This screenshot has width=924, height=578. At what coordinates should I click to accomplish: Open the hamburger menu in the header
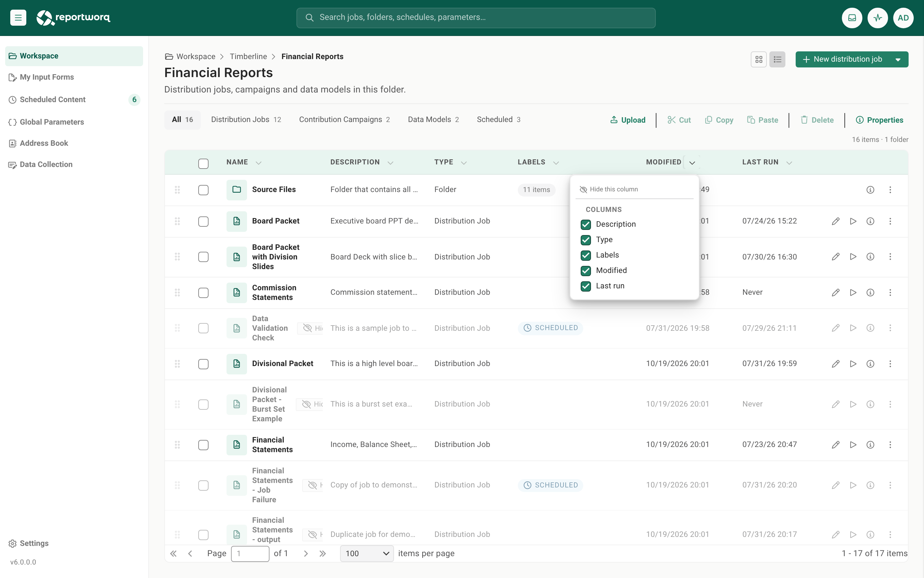tap(18, 18)
